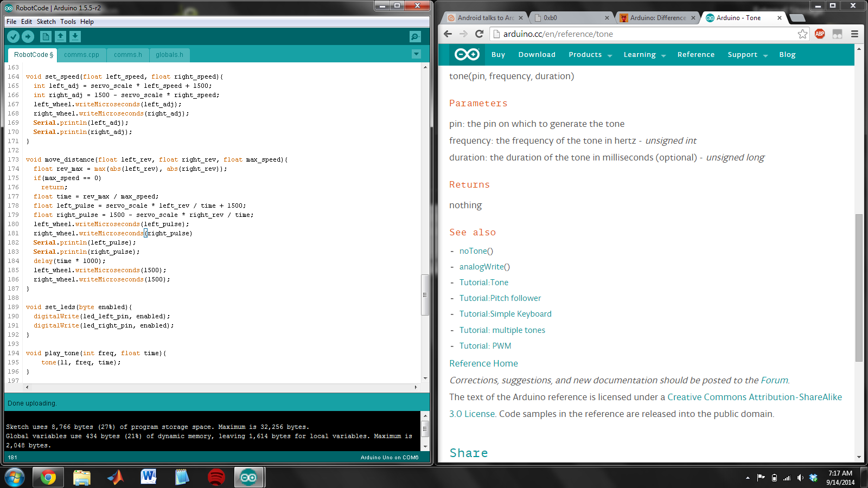Open the Edit menu
Screen dimensions: 868x488
27,22
